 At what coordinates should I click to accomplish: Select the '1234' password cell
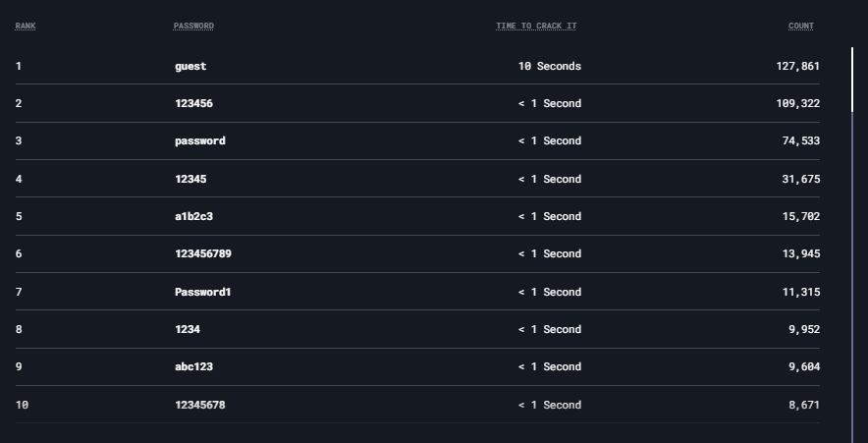point(188,329)
